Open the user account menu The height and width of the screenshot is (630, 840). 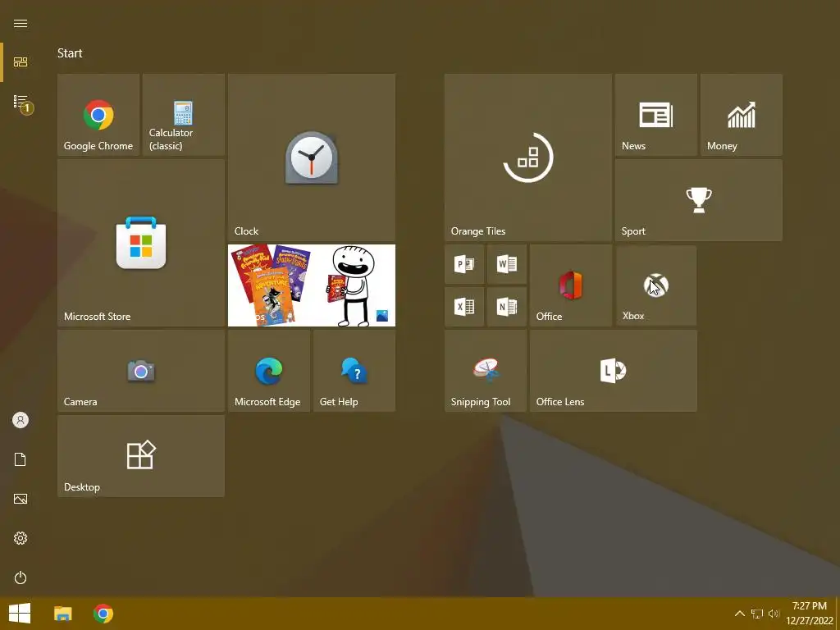pos(21,420)
